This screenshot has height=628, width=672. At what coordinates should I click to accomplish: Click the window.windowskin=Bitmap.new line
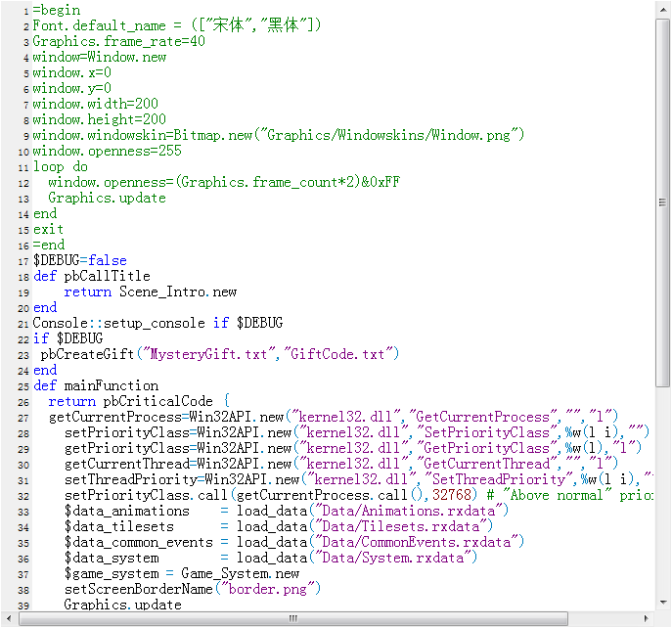pyautogui.click(x=279, y=135)
